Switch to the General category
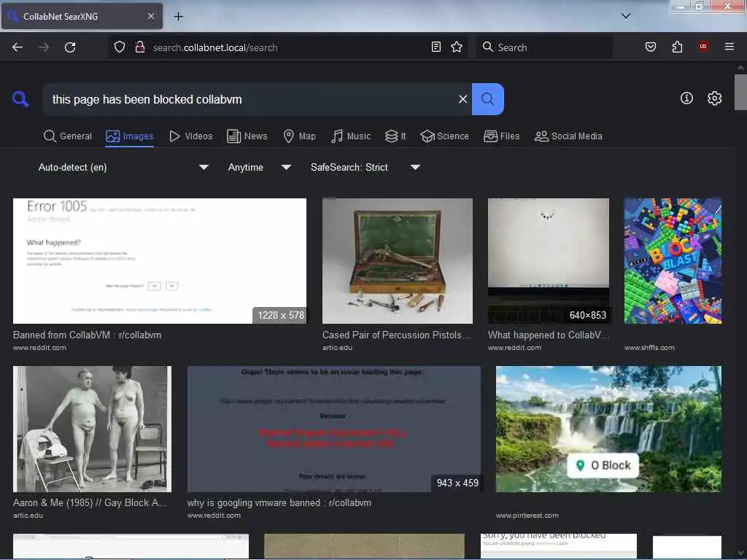This screenshot has width=747, height=560. [x=68, y=136]
